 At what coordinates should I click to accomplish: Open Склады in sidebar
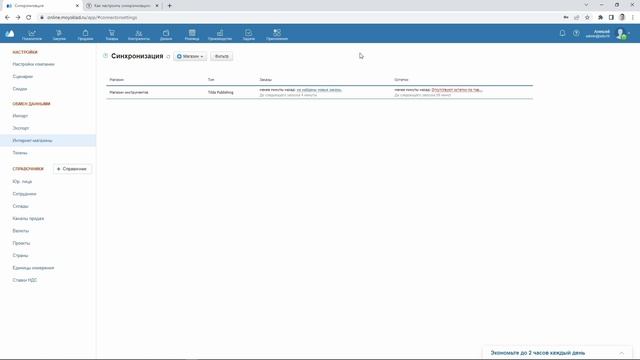(20, 206)
